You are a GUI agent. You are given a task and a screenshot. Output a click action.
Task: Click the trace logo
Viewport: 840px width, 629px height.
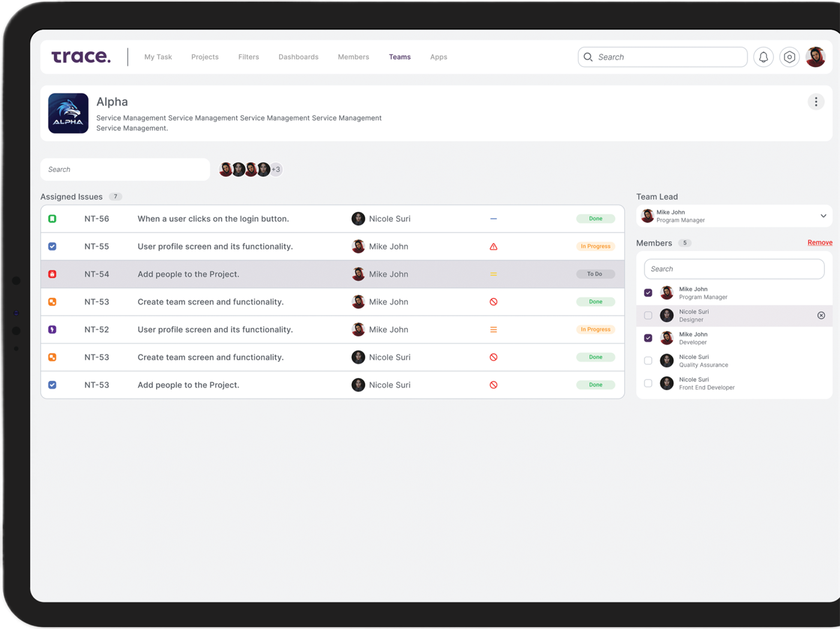(81, 56)
